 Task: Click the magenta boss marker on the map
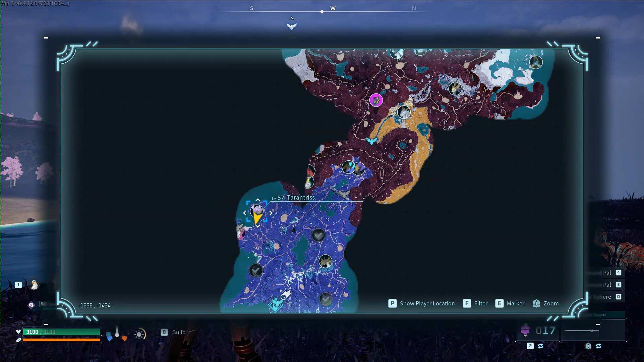coord(376,100)
